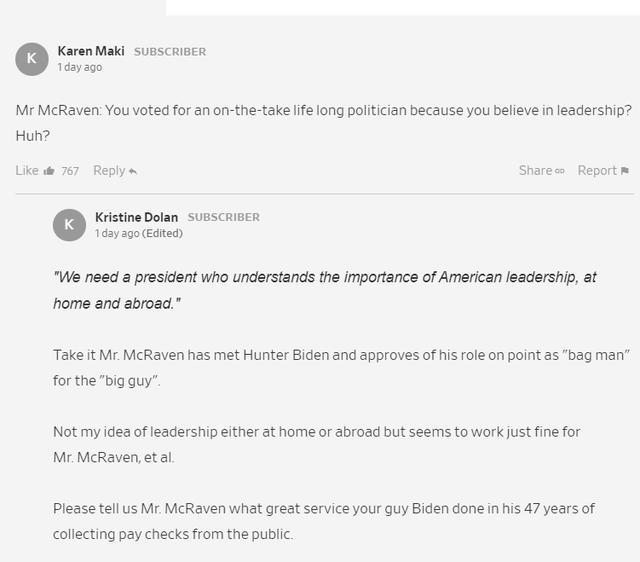Viewport: 640px width, 562px height.
Task: Open Kristine Dolan's round K avatar
Action: 69,225
